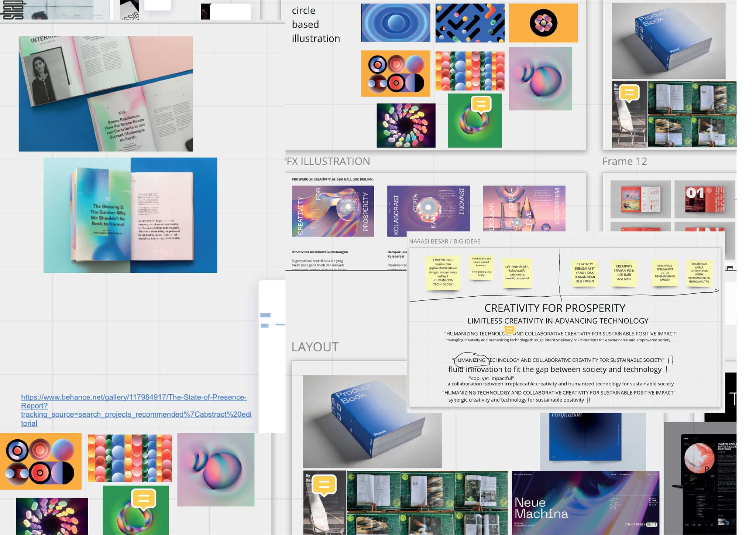Select the green cutting-mat book photos beside the top-right chair photo
This screenshot has height=535, width=756.
[692, 114]
